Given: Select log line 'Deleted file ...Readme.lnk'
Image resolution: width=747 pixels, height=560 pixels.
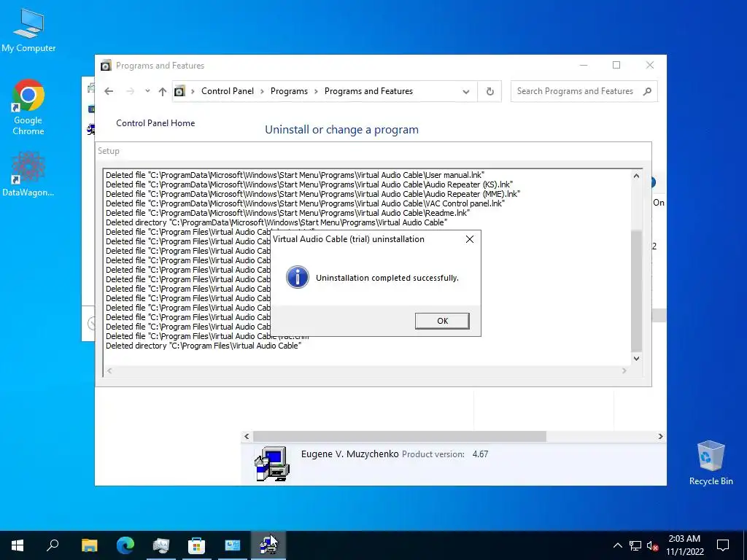Looking at the screenshot, I should pyautogui.click(x=287, y=213).
